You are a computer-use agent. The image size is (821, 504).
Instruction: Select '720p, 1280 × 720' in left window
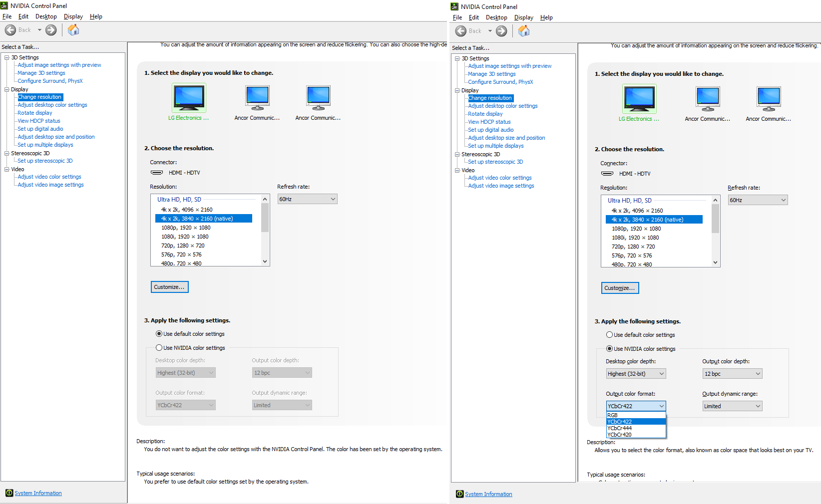tap(204, 246)
